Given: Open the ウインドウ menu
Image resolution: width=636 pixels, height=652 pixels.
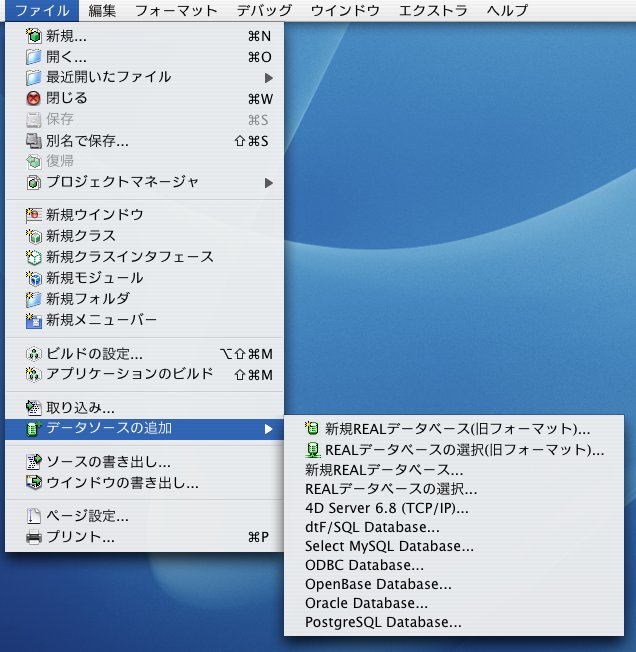Looking at the screenshot, I should coord(345,10).
